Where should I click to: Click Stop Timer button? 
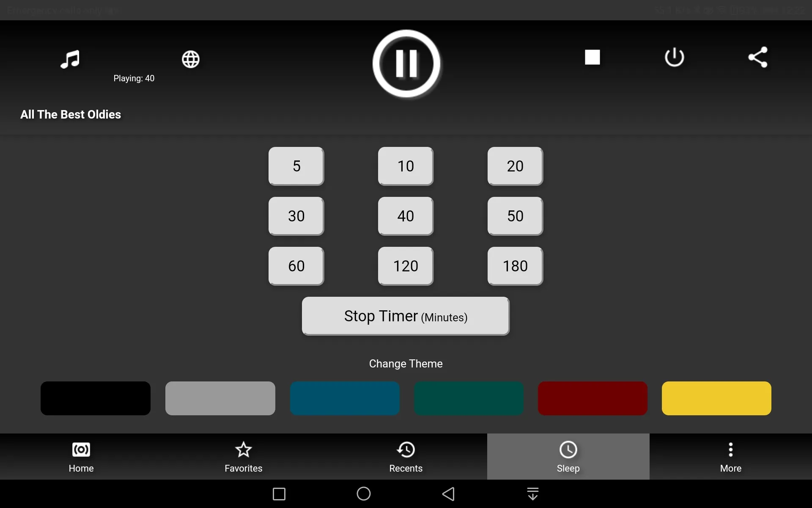click(x=406, y=316)
